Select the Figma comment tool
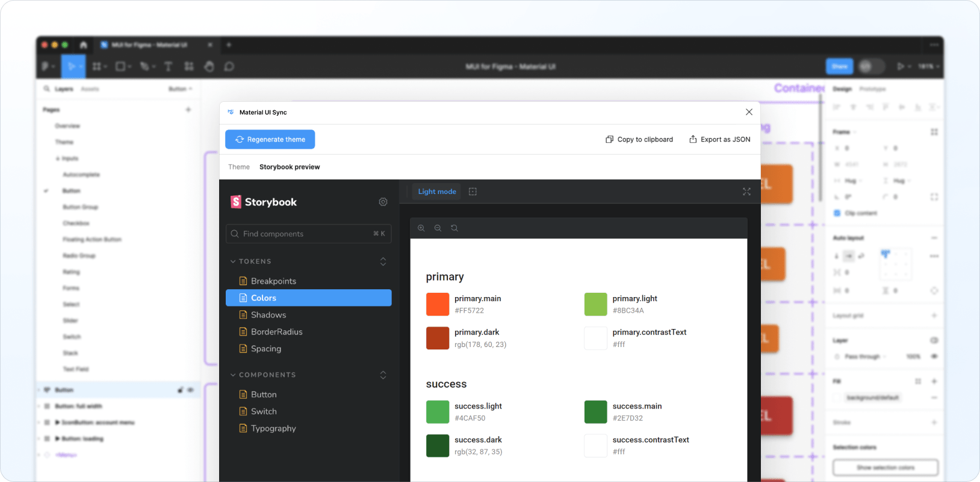The height and width of the screenshot is (482, 980). click(229, 66)
